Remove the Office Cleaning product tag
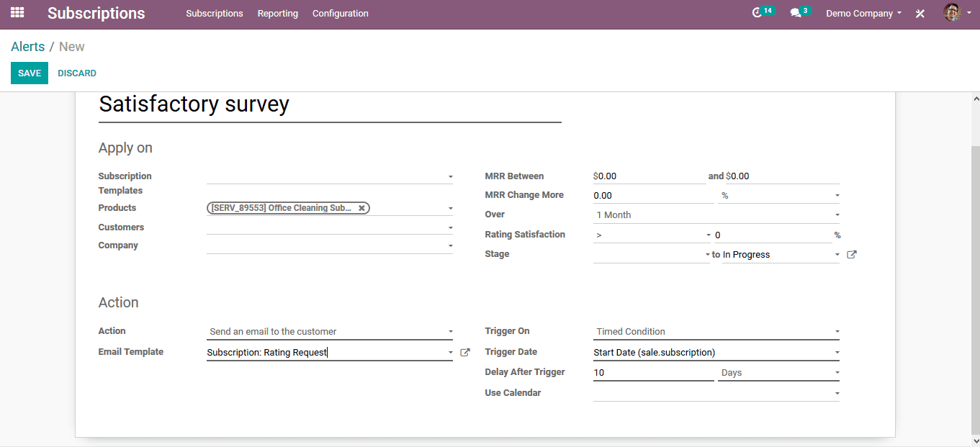This screenshot has width=980, height=447. (361, 208)
